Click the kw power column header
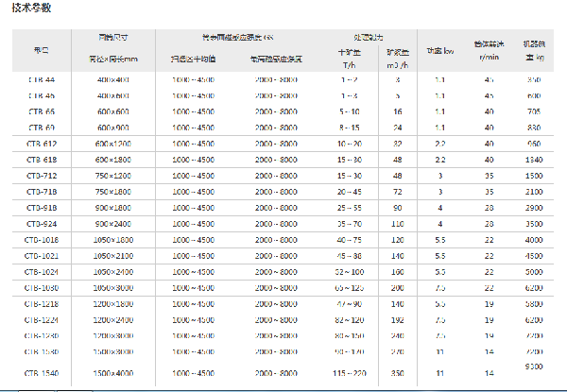The width and height of the screenshot is (567, 392). click(440, 51)
